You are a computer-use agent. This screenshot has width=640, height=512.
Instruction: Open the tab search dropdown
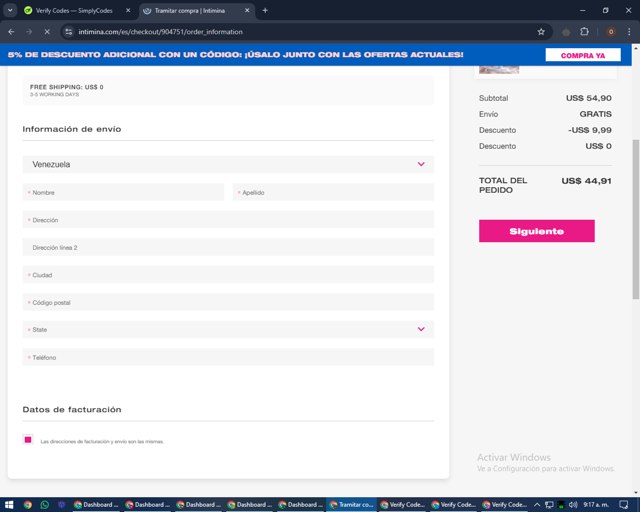(x=10, y=11)
